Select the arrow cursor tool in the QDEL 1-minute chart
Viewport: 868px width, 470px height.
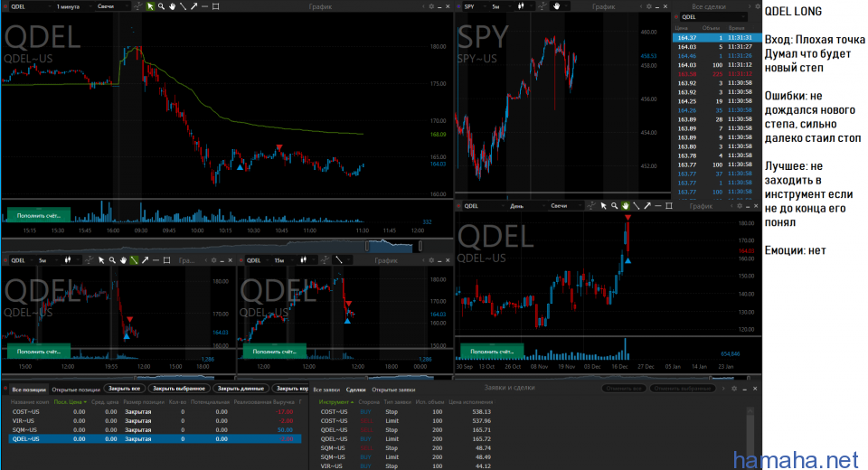pyautogui.click(x=150, y=6)
